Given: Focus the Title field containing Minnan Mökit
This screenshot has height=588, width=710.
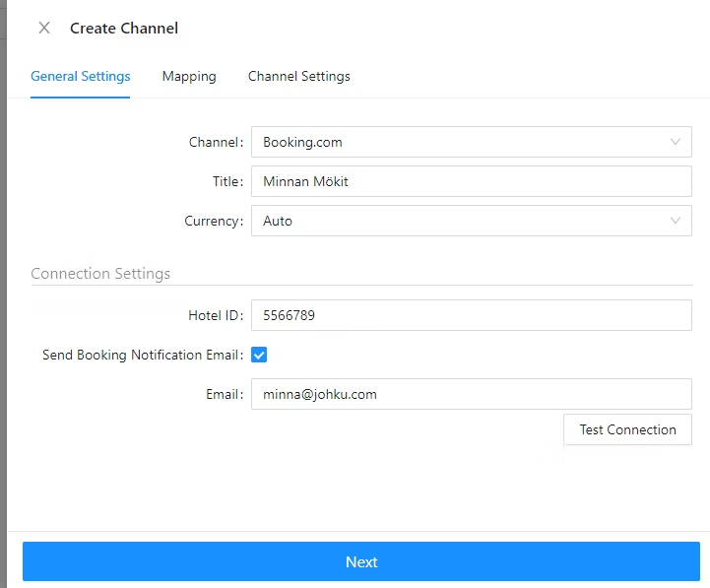Looking at the screenshot, I should 472,181.
